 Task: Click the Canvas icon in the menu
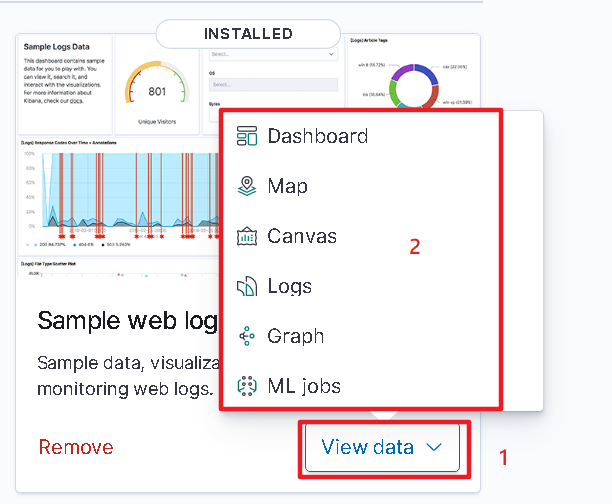click(x=247, y=236)
